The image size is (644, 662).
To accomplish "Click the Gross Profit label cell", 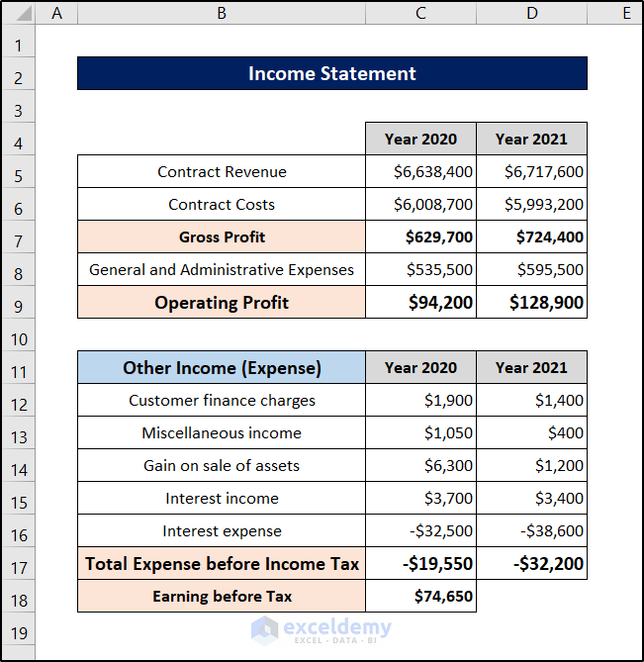I will [222, 236].
